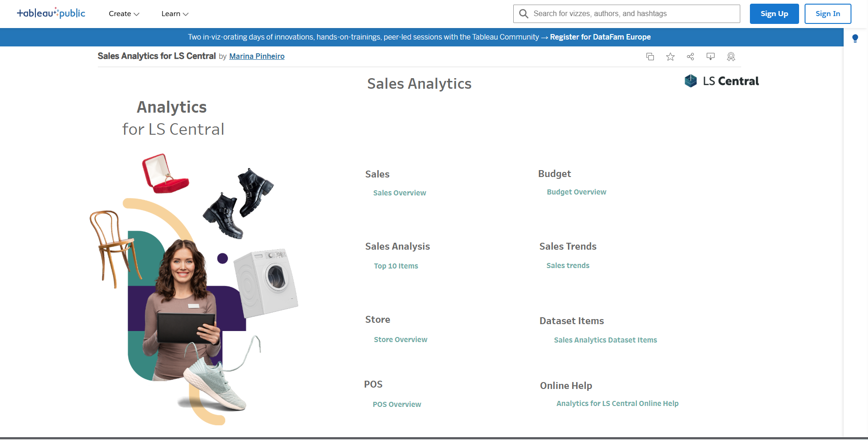Expand the Learn menu
Image resolution: width=868 pixels, height=440 pixels.
[175, 14]
